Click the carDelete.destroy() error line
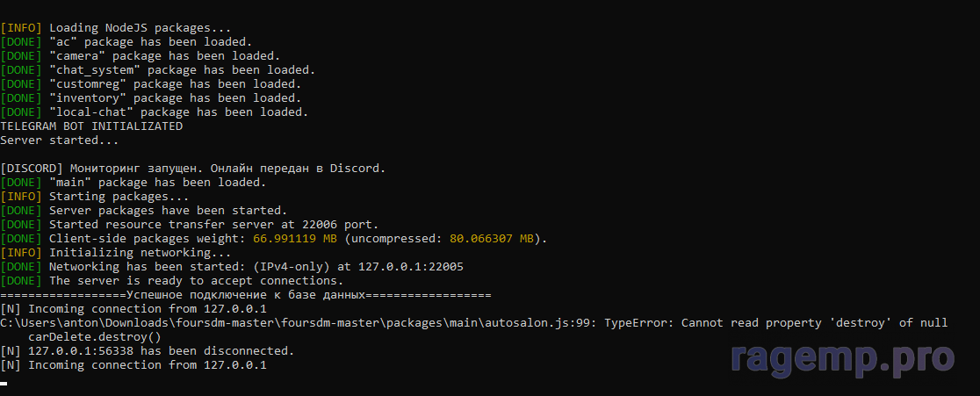The height and width of the screenshot is (396, 980). click(95, 336)
